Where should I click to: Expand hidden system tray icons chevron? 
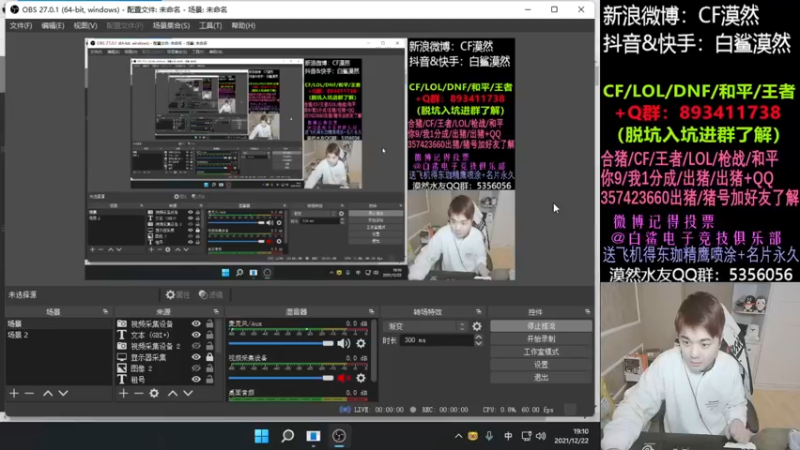458,436
